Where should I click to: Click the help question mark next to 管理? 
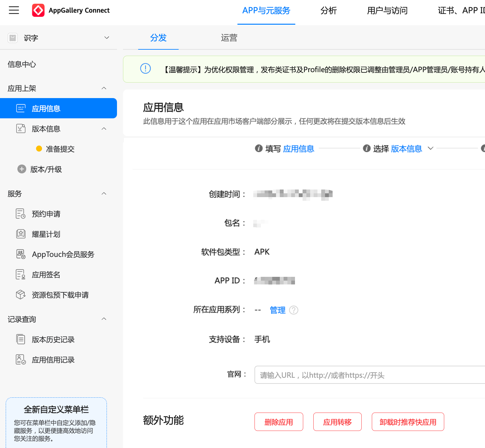tap(294, 310)
